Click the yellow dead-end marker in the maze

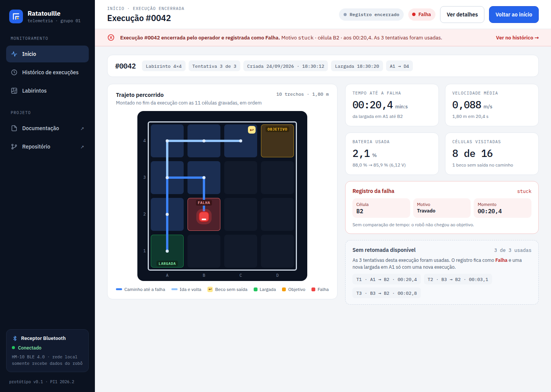(252, 130)
